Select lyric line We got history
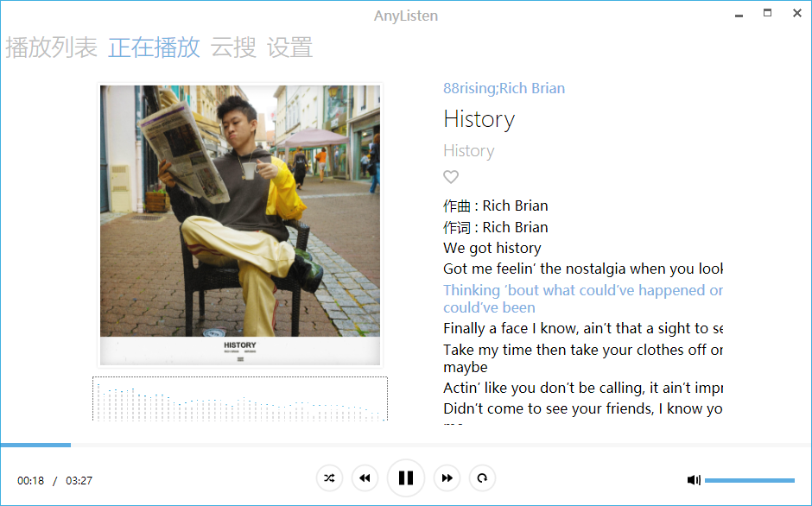812x506 pixels. point(492,248)
